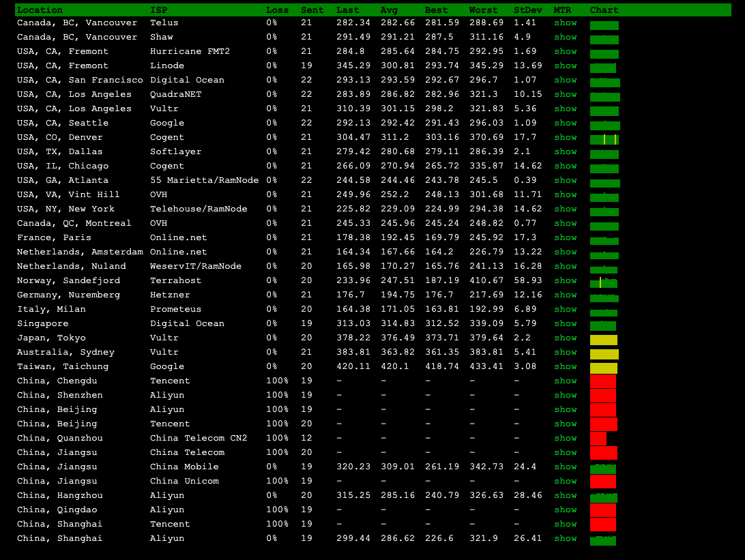Click the Loss column header
This screenshot has width=745, height=560.
pyautogui.click(x=278, y=10)
